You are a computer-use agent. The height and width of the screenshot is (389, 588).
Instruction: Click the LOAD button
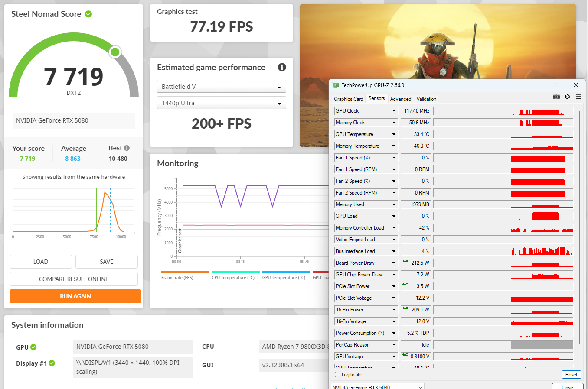coord(41,262)
